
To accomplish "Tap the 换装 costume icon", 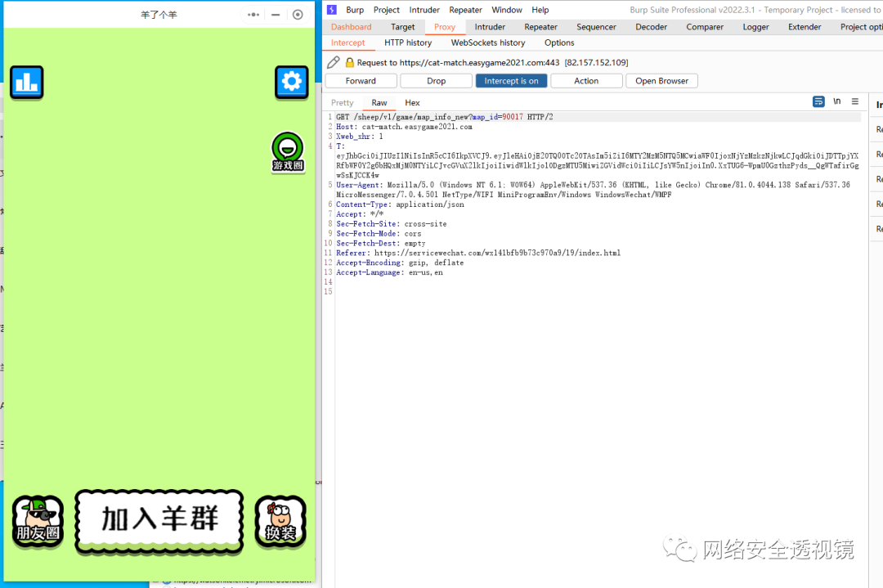I will [x=280, y=522].
